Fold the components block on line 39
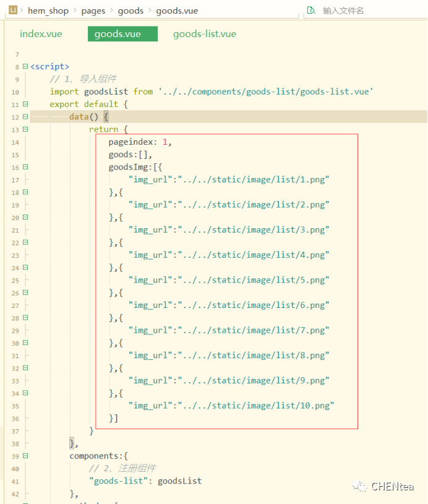Screen dimensions: 428x504 point(25,456)
